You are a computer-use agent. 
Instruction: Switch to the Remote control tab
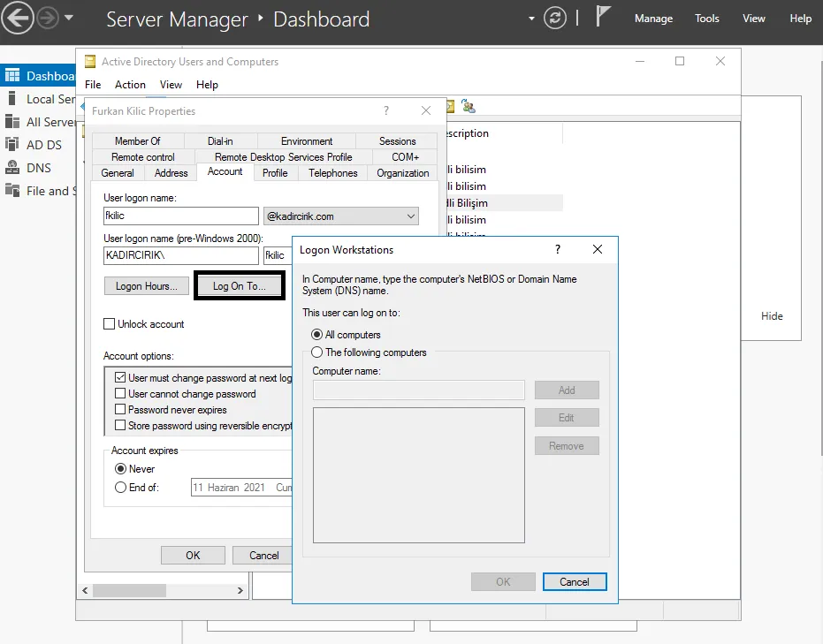coord(143,157)
